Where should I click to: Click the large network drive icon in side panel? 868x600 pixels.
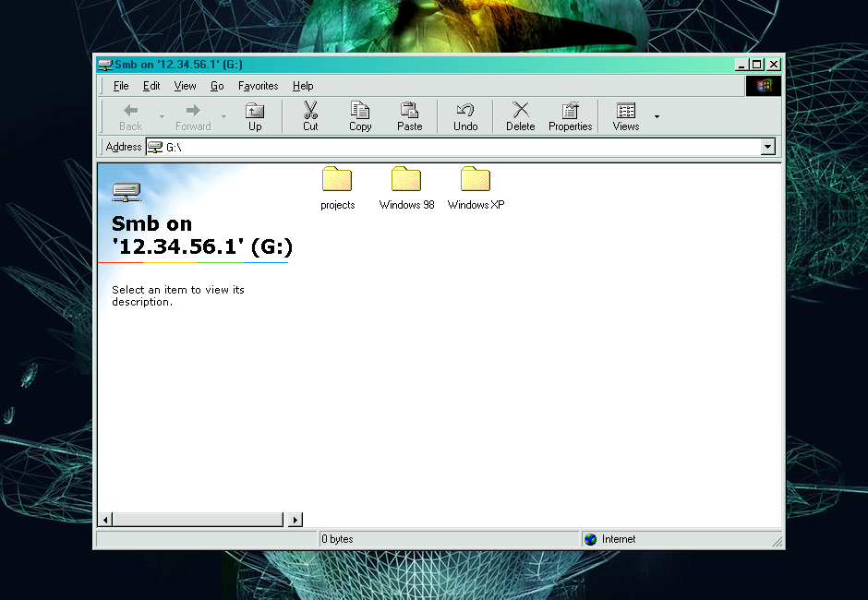tap(127, 192)
